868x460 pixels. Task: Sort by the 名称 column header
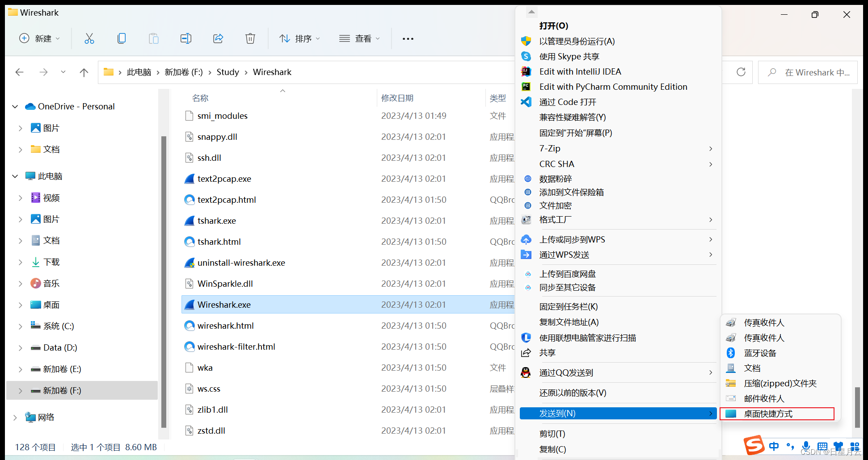200,98
